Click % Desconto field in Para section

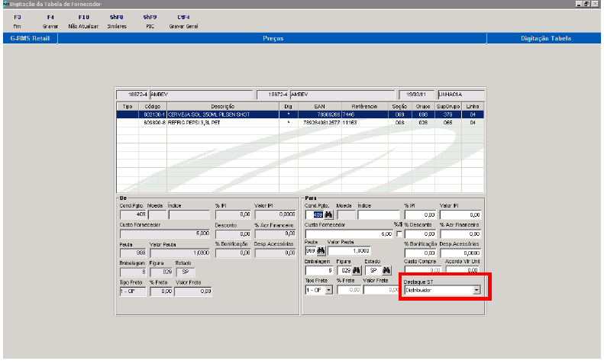[x=420, y=234]
